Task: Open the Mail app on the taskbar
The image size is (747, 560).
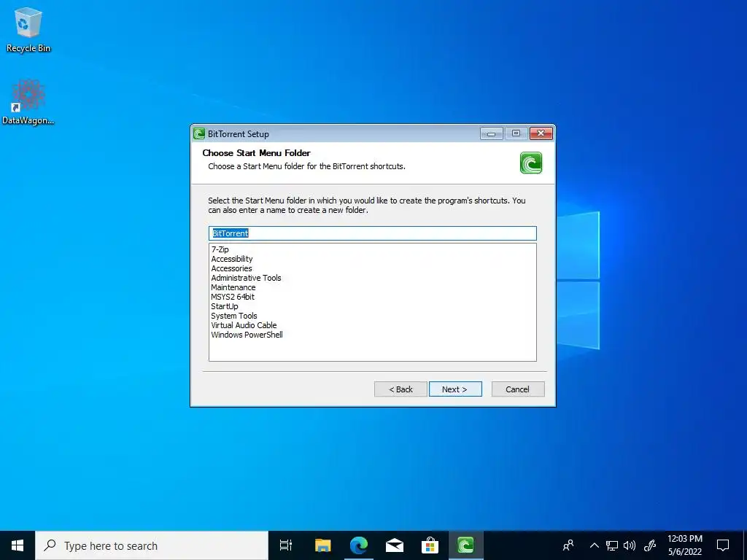Action: tap(395, 545)
